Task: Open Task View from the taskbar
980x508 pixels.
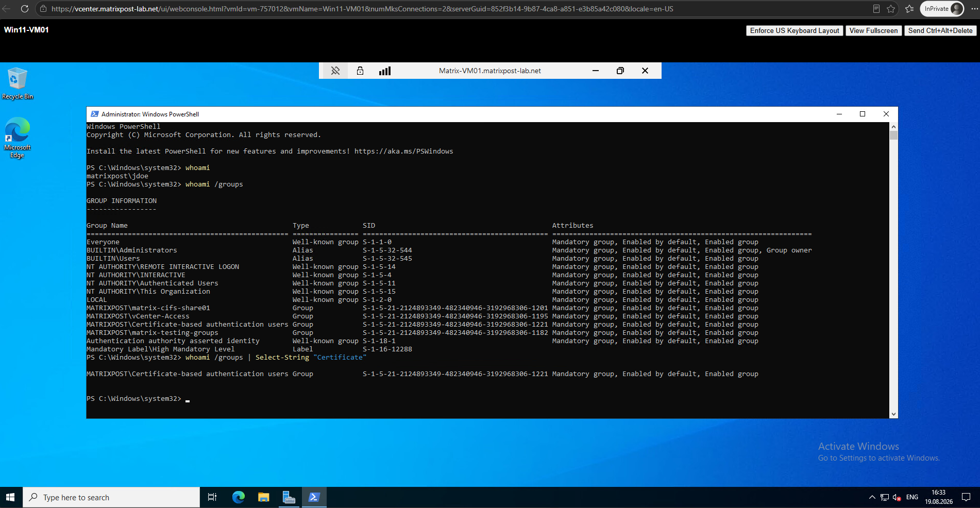Action: [x=212, y=497]
